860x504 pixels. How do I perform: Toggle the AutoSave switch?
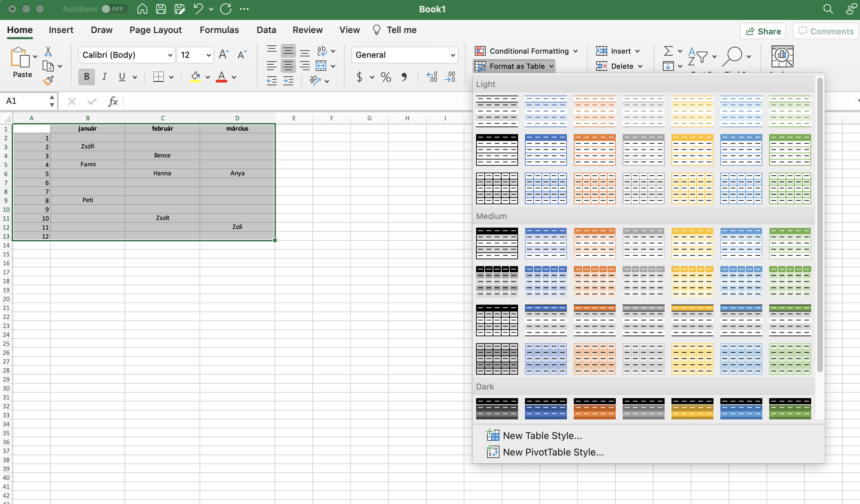[x=115, y=9]
